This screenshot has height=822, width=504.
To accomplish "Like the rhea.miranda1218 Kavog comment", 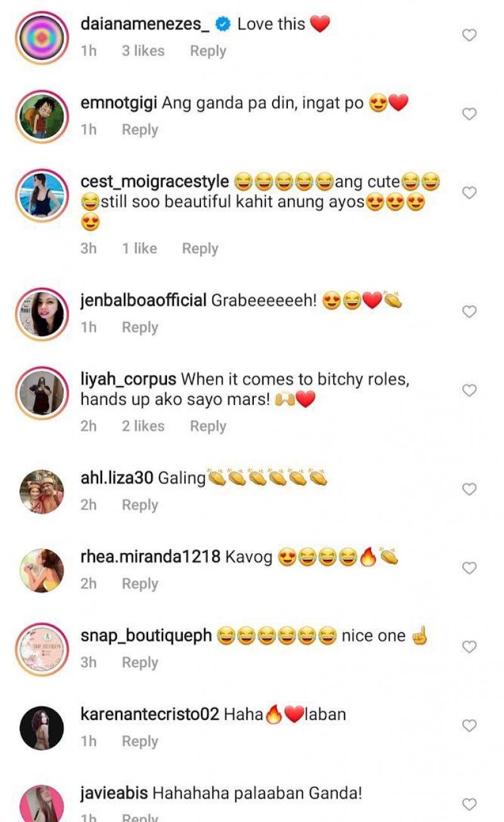I will 469,568.
